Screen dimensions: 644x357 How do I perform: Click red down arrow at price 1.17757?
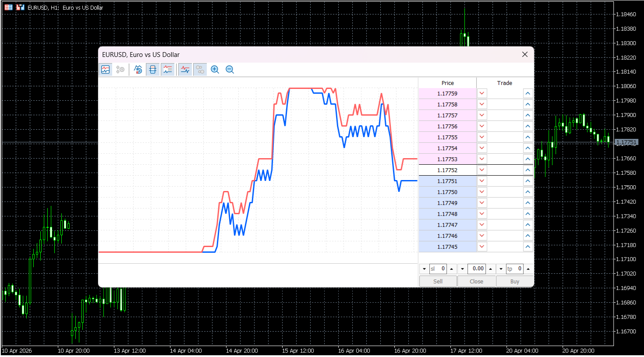click(482, 115)
